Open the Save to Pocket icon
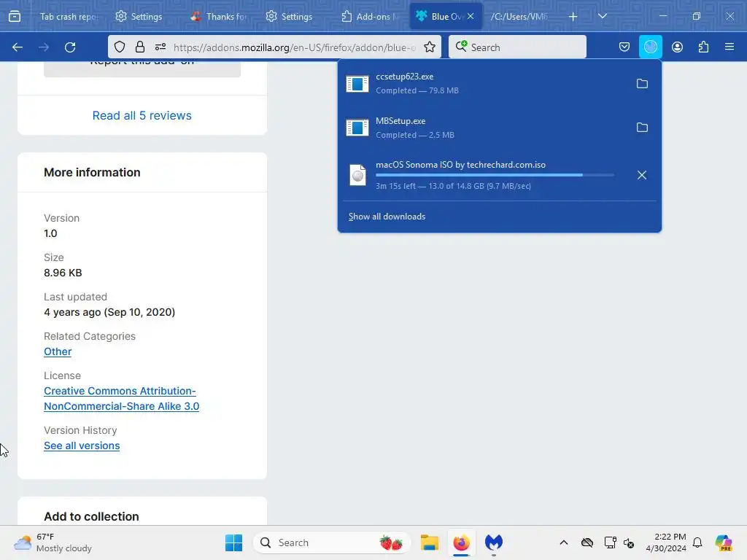 coord(624,47)
